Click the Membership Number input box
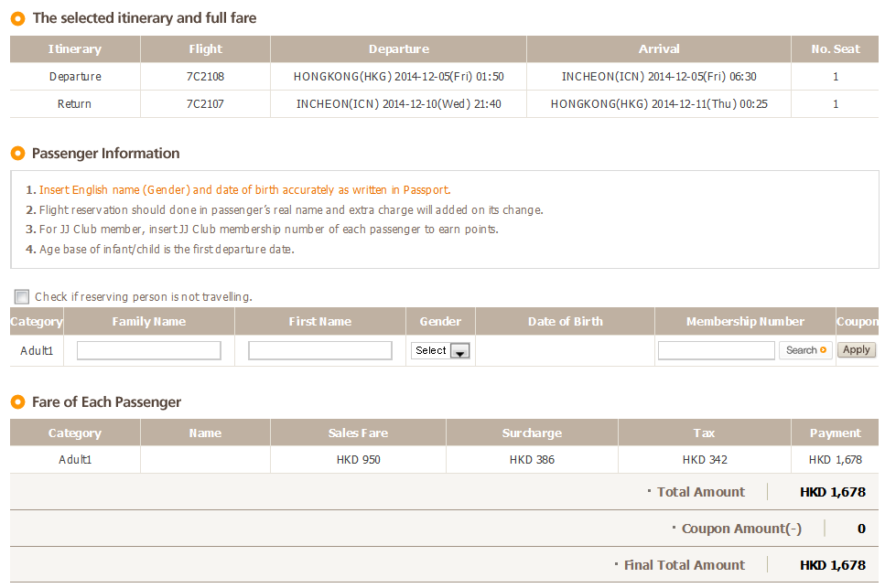 click(716, 350)
